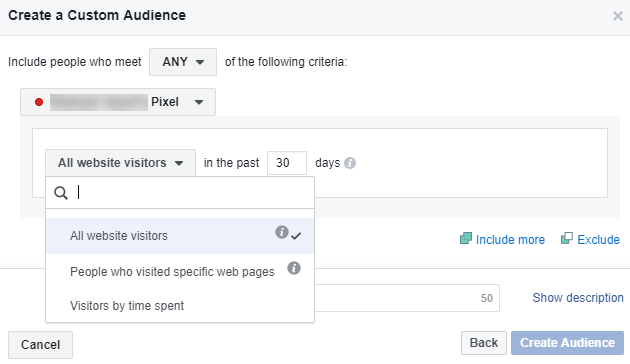Click the Exclude link
This screenshot has width=630, height=364.
point(598,240)
